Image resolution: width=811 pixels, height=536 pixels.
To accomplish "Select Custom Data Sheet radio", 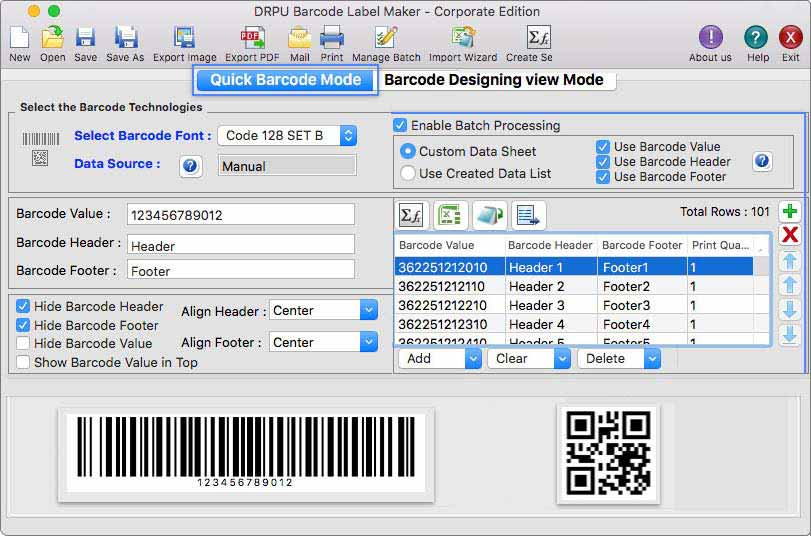I will (408, 151).
